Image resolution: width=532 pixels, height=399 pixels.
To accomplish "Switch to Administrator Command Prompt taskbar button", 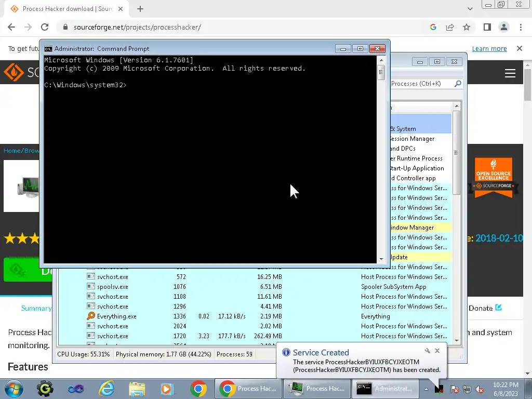I will click(x=385, y=389).
